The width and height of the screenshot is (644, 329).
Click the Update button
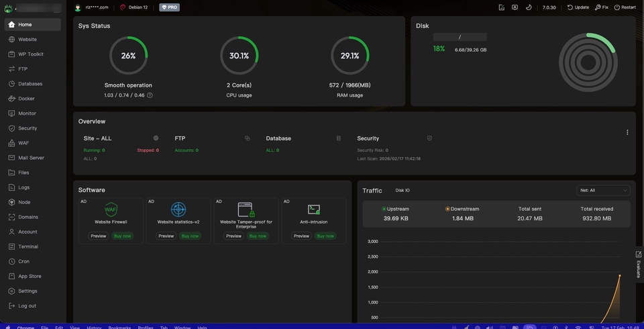tap(578, 7)
